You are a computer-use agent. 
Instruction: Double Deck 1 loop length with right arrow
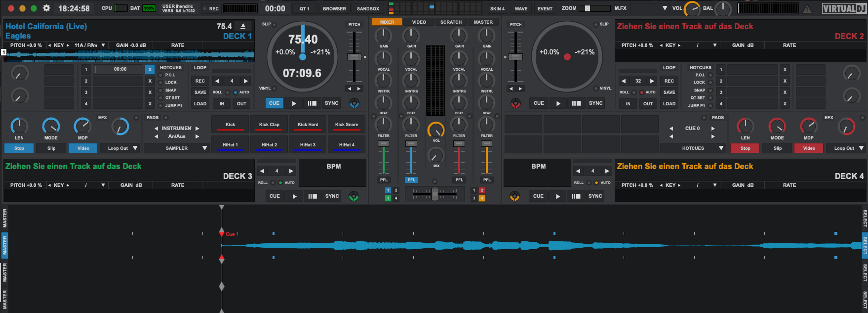[x=246, y=81]
